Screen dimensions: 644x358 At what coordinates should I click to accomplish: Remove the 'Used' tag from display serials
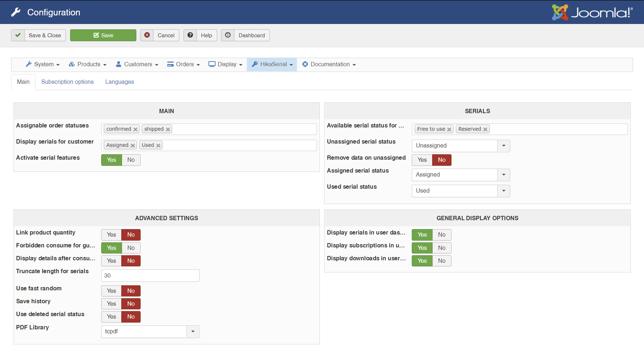click(x=158, y=145)
